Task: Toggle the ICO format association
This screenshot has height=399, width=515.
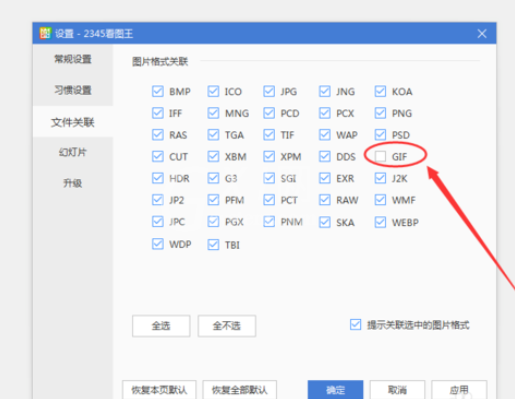Action: point(213,91)
